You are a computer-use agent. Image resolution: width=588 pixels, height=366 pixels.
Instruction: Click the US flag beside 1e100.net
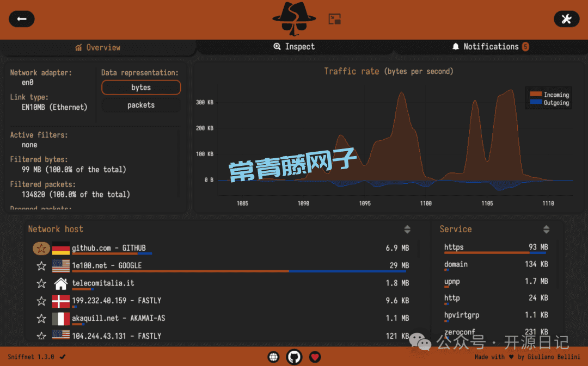tap(61, 265)
